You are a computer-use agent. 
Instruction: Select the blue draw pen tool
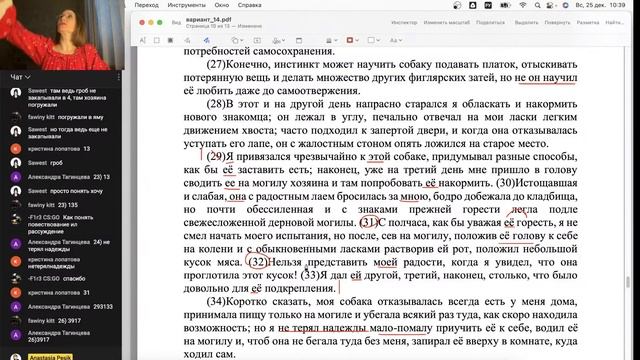(207, 40)
